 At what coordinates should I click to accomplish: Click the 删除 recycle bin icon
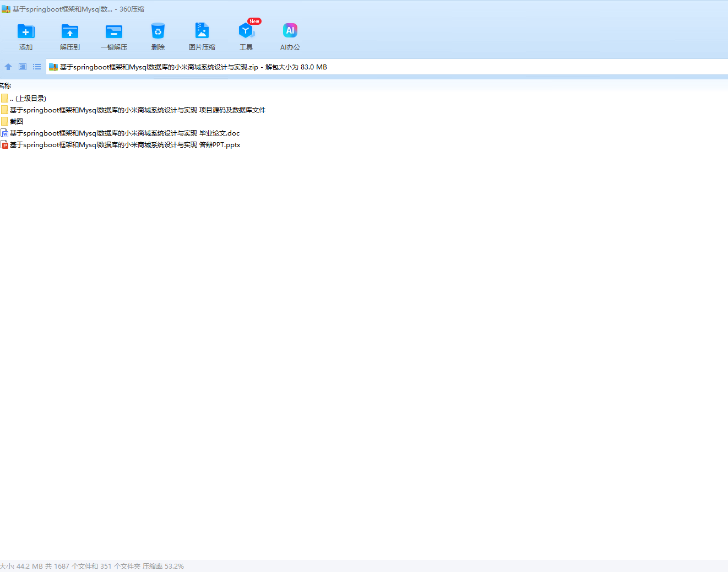[158, 31]
